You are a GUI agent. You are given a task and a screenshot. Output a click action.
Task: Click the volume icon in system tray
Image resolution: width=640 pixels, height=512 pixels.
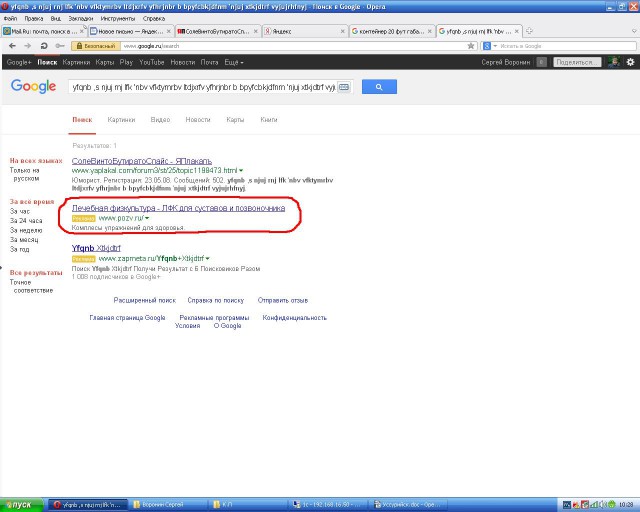604,505
